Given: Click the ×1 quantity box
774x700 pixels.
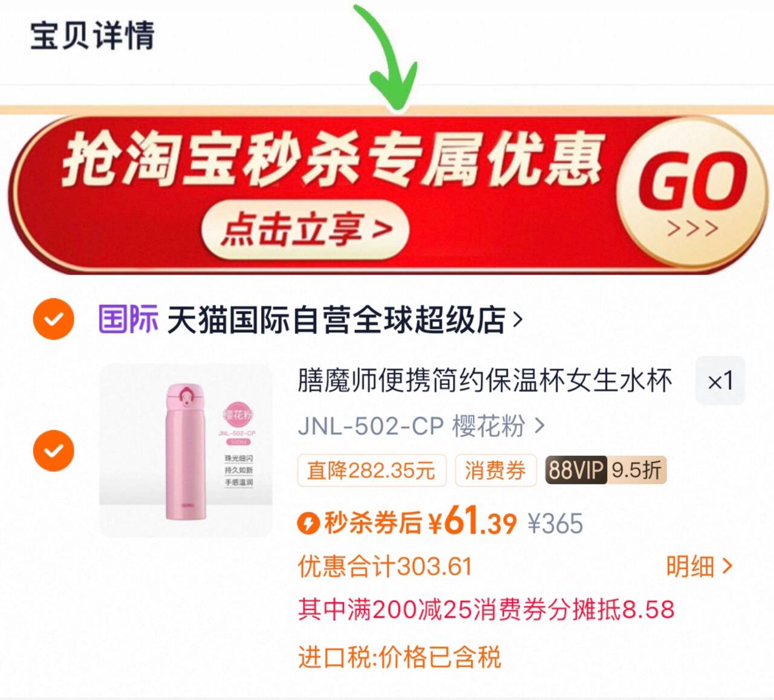Looking at the screenshot, I should point(720,381).
